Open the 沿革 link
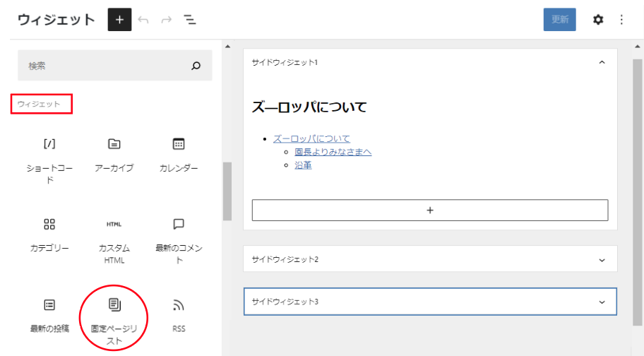 click(x=303, y=165)
